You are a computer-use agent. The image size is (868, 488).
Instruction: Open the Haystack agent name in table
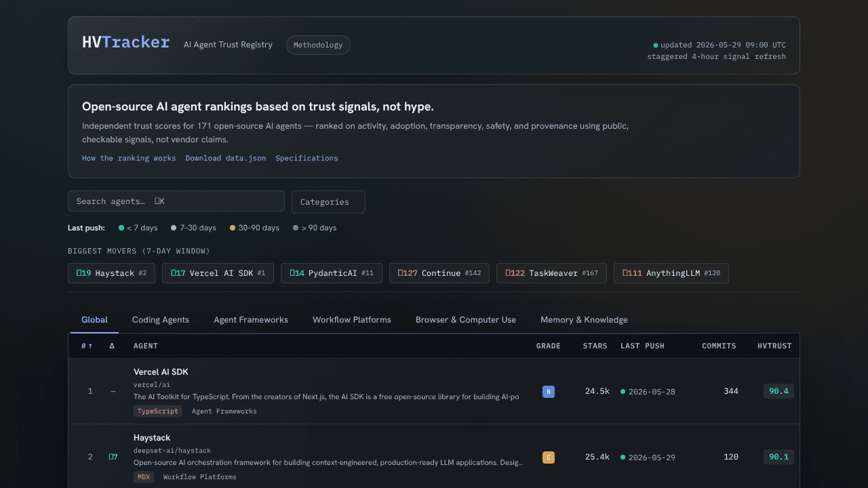(x=152, y=438)
